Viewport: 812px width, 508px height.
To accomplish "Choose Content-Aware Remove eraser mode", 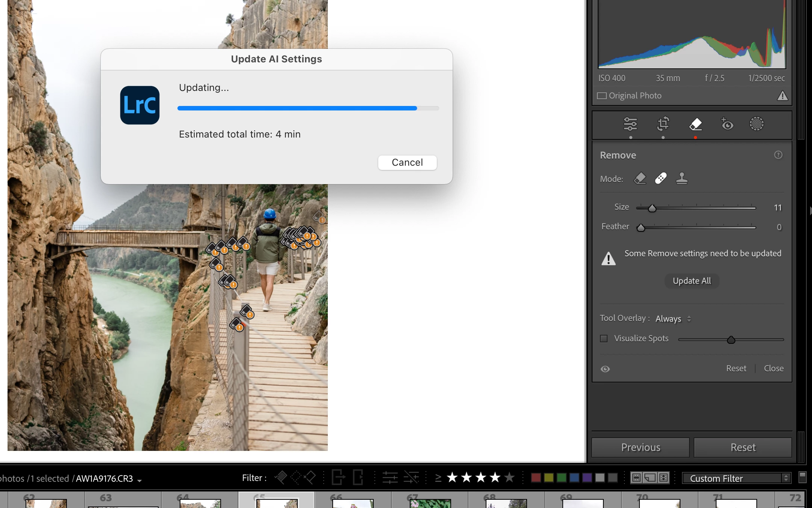I will pyautogui.click(x=640, y=178).
